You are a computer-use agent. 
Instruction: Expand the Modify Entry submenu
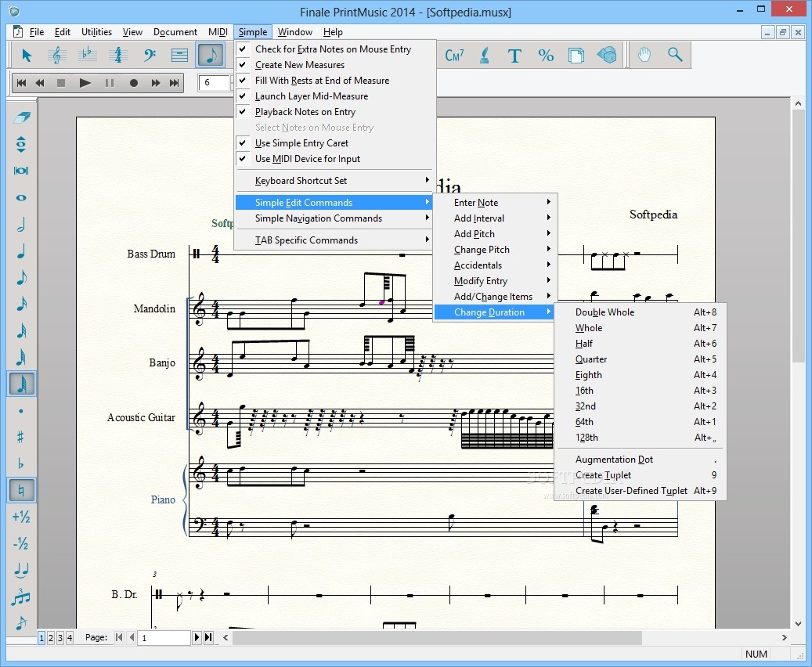click(x=495, y=281)
